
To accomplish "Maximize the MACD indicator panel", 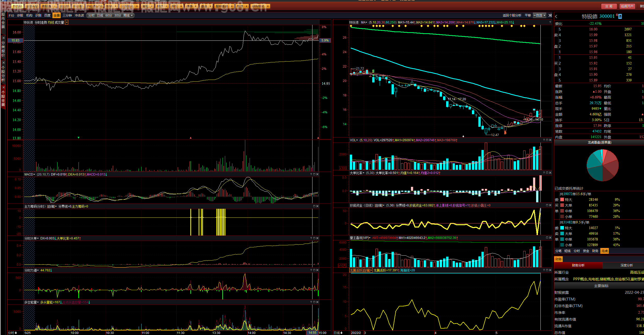I will 314,174.
